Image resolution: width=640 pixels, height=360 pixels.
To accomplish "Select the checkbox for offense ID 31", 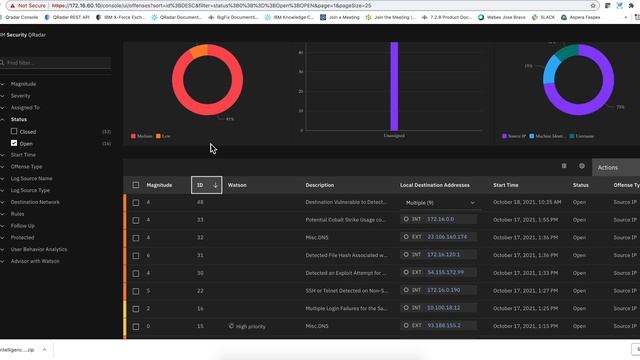I will tap(136, 256).
